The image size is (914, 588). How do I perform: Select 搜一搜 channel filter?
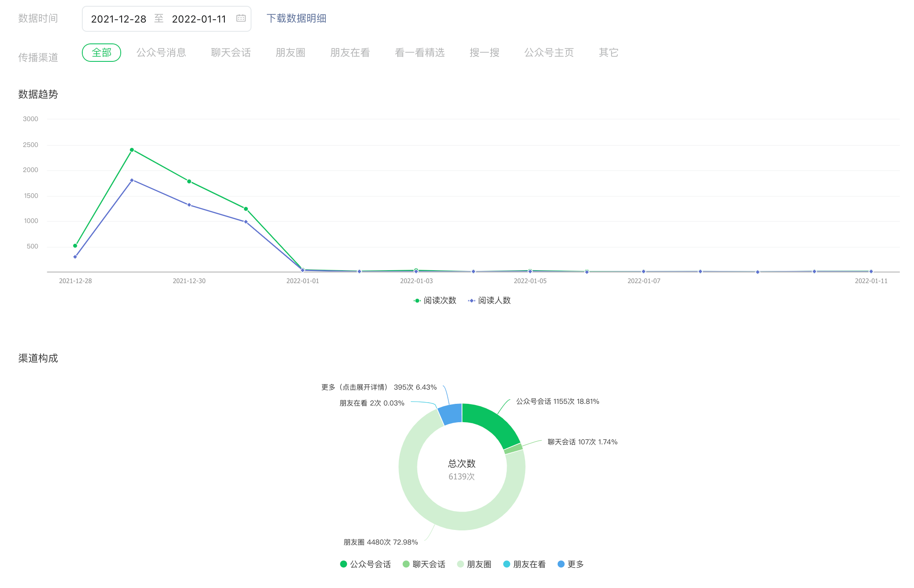[484, 53]
